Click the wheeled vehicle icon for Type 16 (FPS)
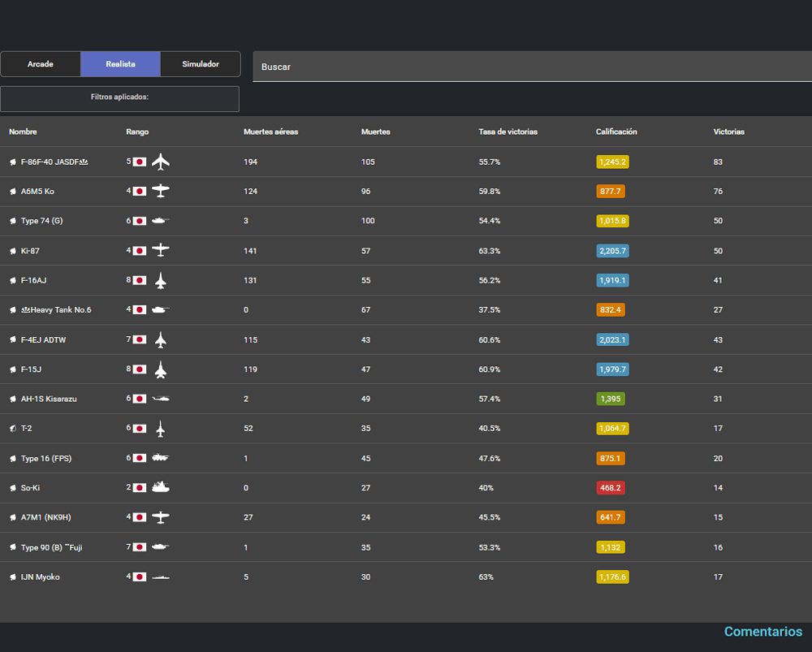Image resolution: width=812 pixels, height=652 pixels. pyautogui.click(x=161, y=458)
